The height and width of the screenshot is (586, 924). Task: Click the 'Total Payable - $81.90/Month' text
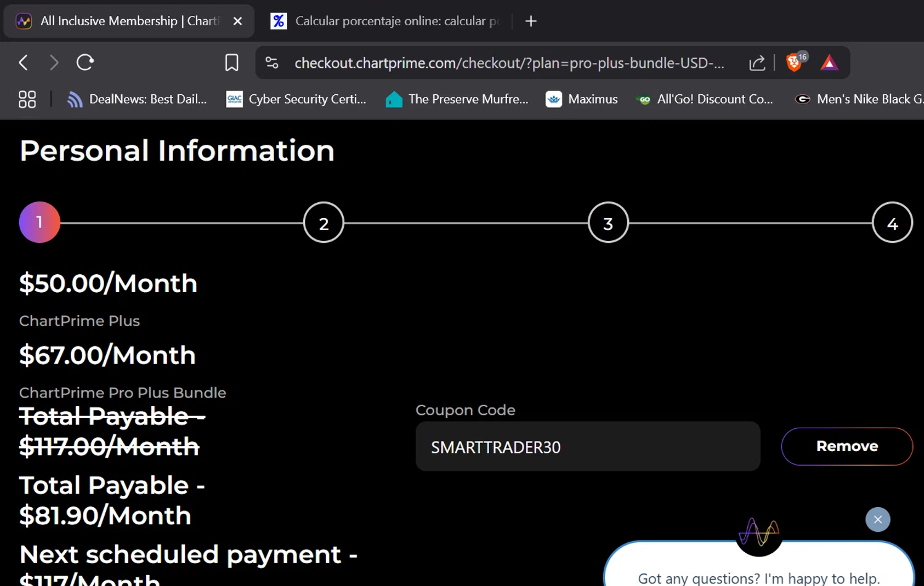click(111, 500)
